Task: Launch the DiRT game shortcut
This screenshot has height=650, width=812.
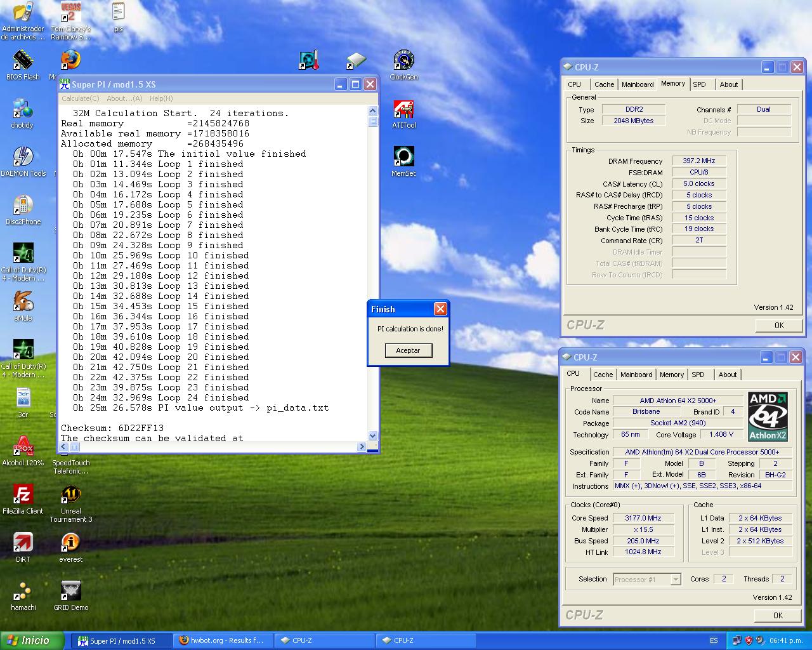Action: point(23,548)
